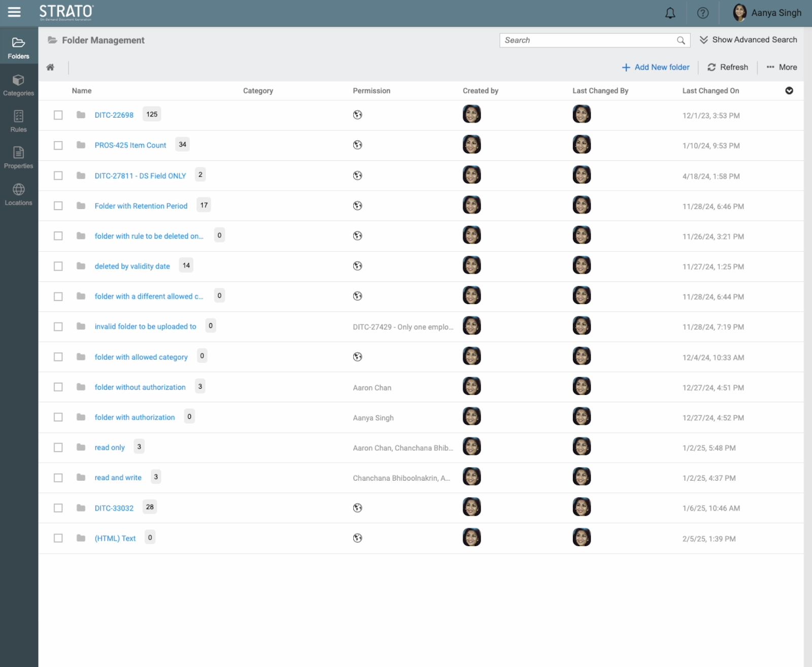
Task: Click into the Search field
Action: (x=589, y=41)
